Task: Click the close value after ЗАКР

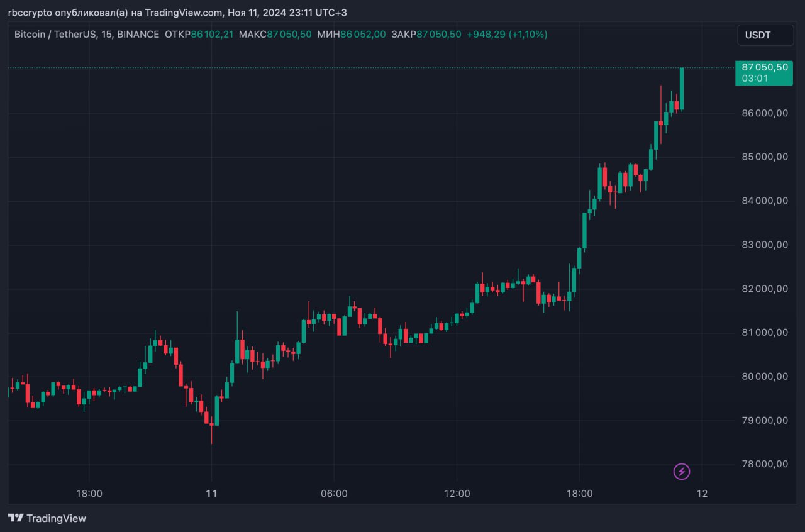Action: click(x=439, y=35)
